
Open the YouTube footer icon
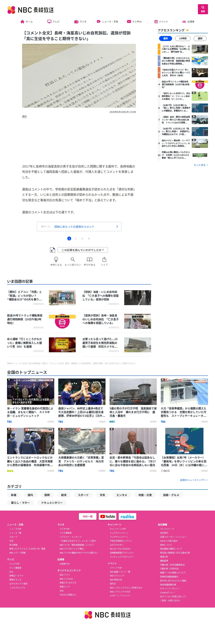[x=107, y=516]
